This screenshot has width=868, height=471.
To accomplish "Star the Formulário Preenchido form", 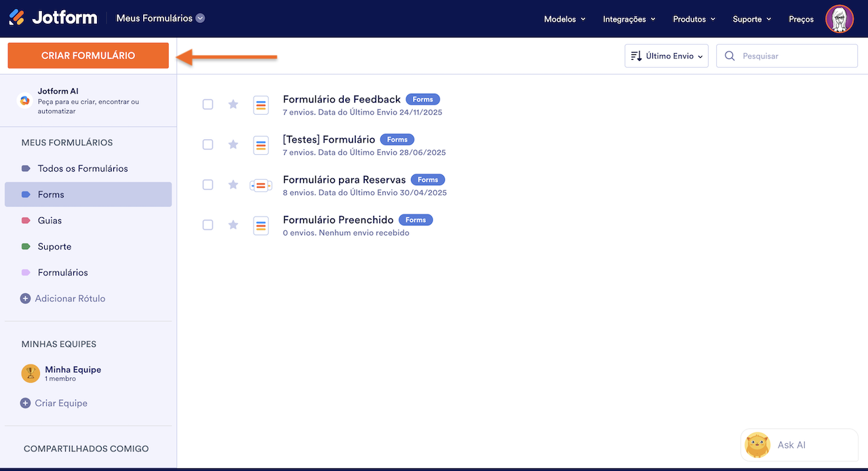I will point(233,225).
